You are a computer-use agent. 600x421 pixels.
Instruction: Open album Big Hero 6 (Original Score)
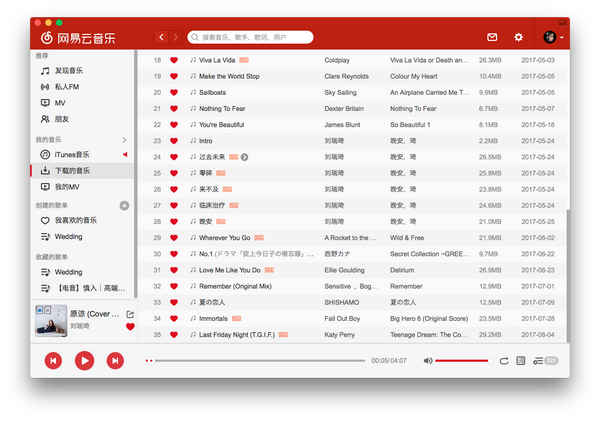tap(429, 318)
